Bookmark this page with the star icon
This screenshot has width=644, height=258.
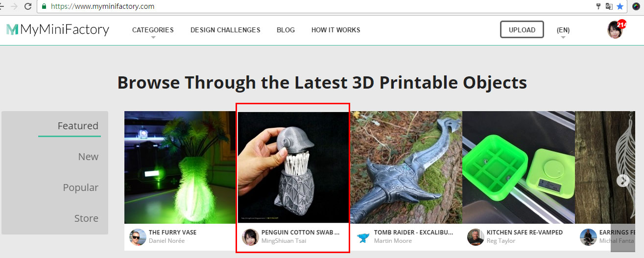pos(620,6)
